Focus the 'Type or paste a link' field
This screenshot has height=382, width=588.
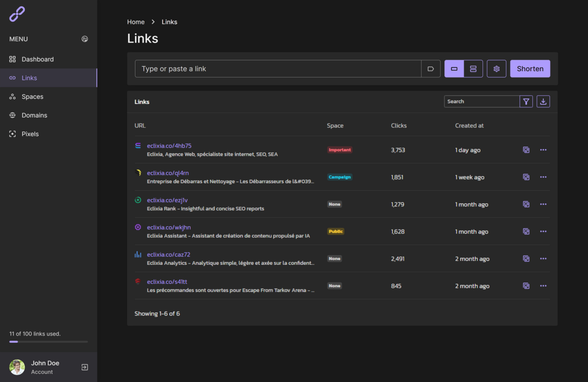(x=278, y=69)
